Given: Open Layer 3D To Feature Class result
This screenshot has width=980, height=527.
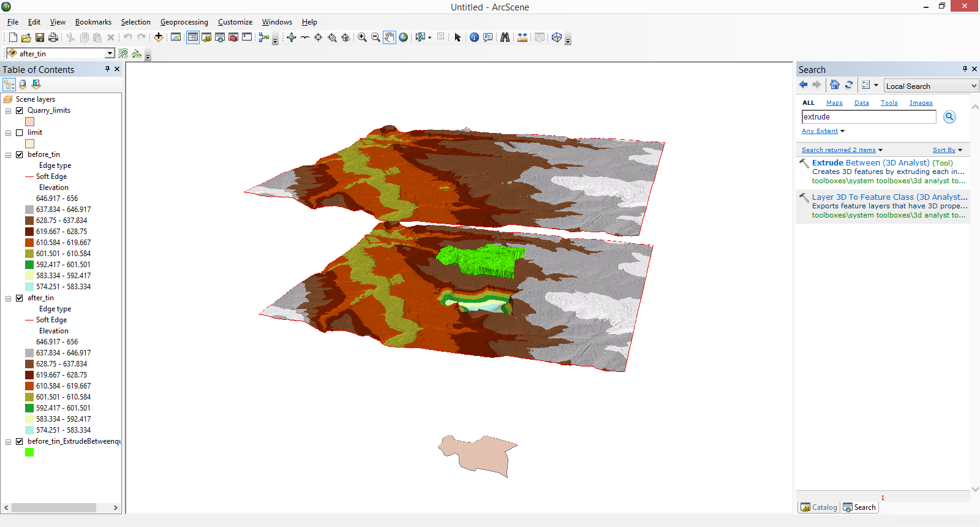Looking at the screenshot, I should [890, 197].
